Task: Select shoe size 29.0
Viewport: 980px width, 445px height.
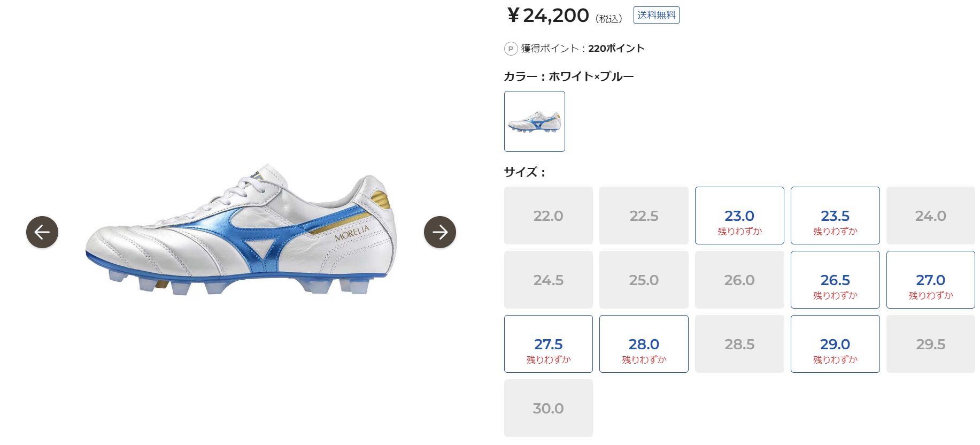Action: (x=835, y=343)
